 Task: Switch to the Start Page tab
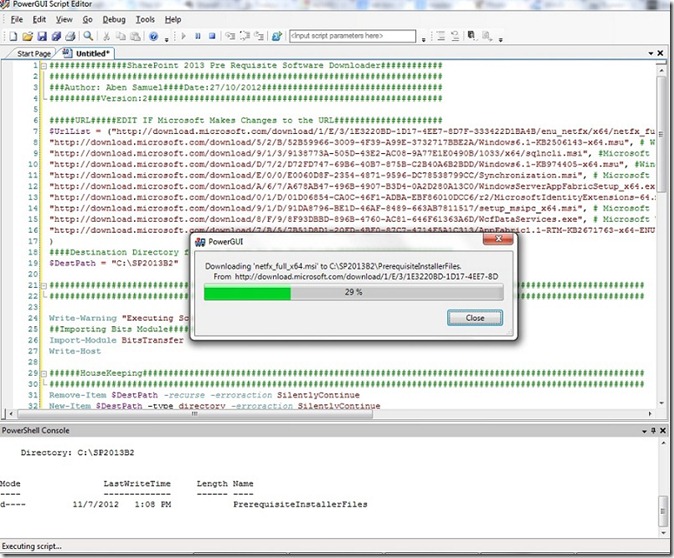[x=34, y=54]
